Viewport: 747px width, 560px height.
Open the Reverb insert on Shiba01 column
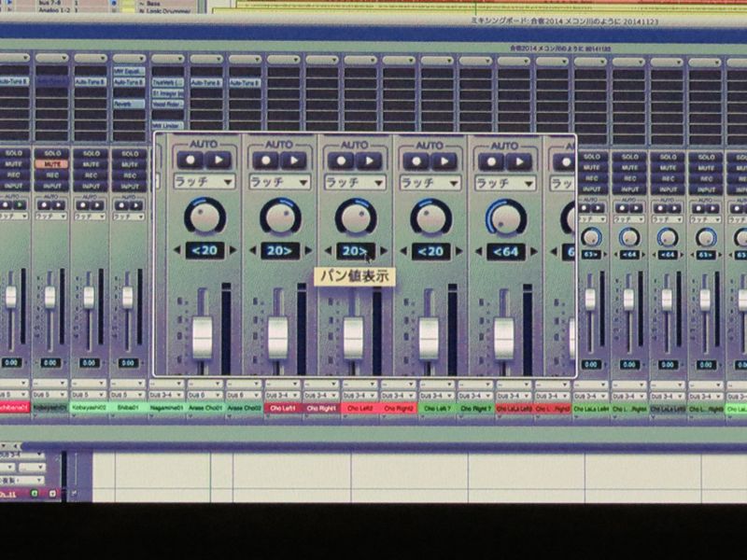click(129, 104)
